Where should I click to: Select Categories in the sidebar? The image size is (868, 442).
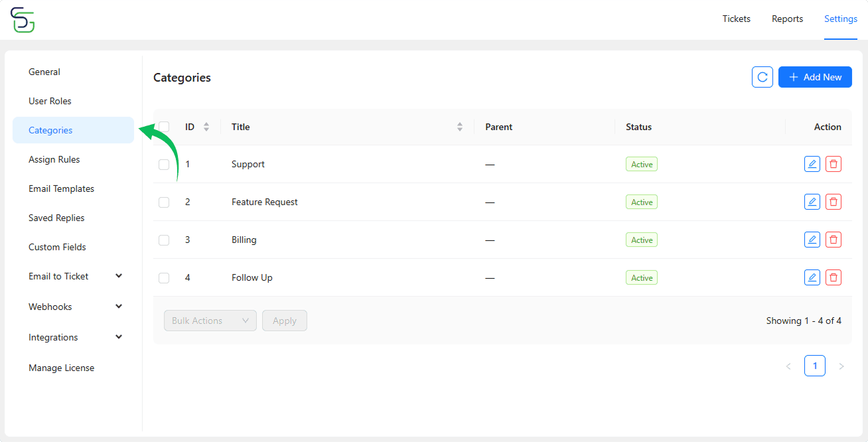click(74, 130)
